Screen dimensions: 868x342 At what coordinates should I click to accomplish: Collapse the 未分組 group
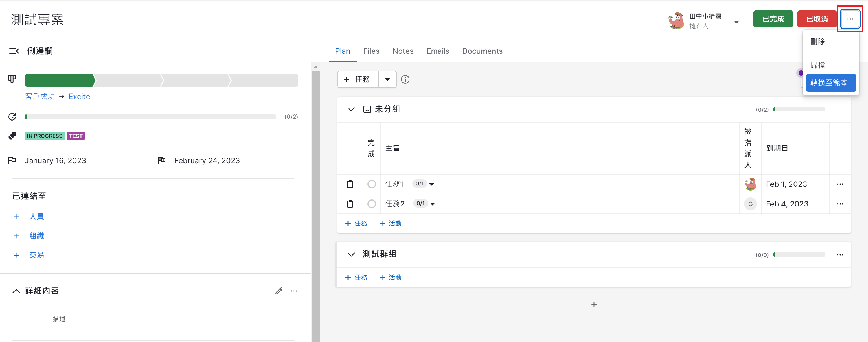(x=351, y=109)
